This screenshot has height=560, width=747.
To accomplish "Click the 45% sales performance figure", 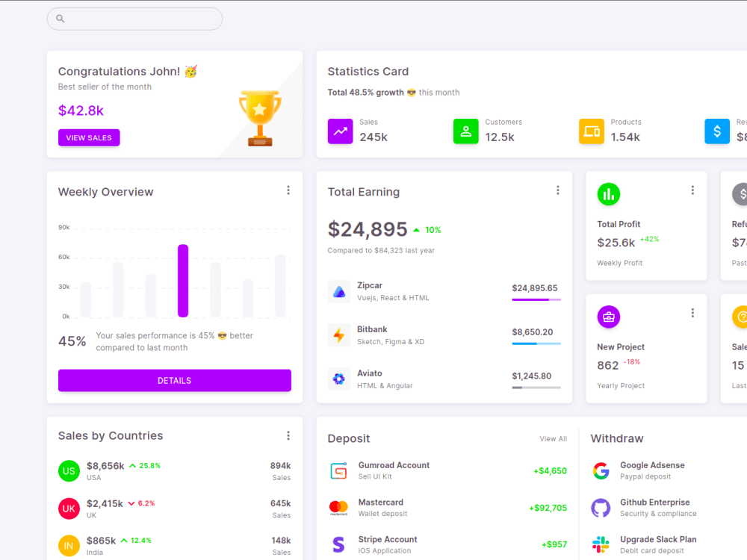I will click(x=72, y=341).
